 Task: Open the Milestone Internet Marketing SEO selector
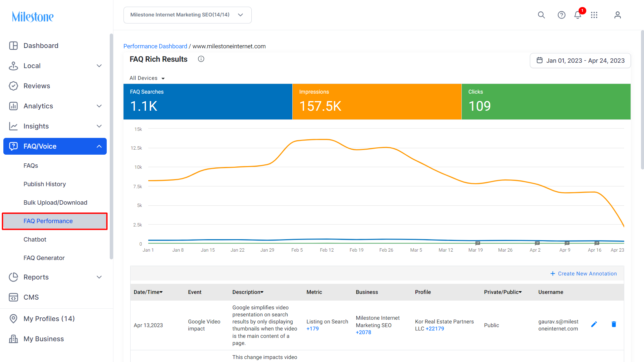187,15
